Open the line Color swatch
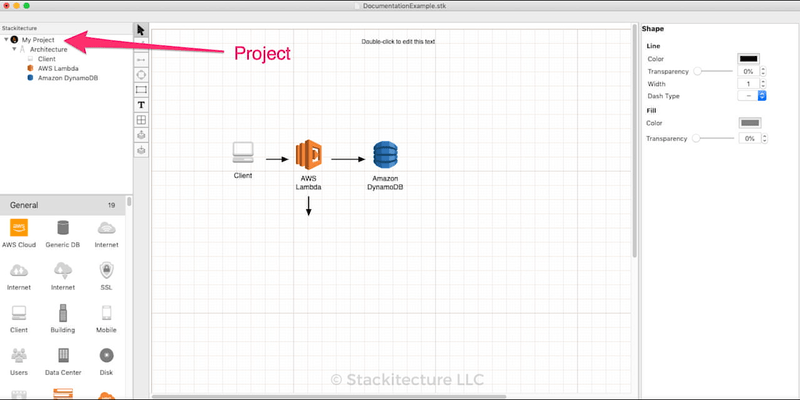The width and height of the screenshot is (800, 400). click(748, 59)
